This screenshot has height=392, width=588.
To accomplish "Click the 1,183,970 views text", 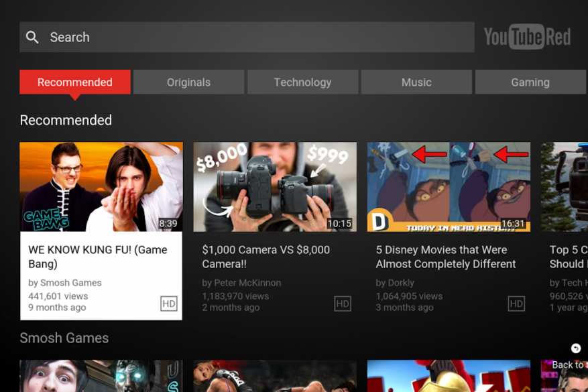I will [x=235, y=296].
